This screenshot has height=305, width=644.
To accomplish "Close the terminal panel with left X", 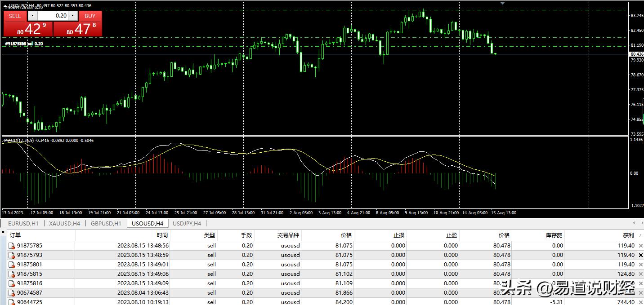I will point(3,232).
